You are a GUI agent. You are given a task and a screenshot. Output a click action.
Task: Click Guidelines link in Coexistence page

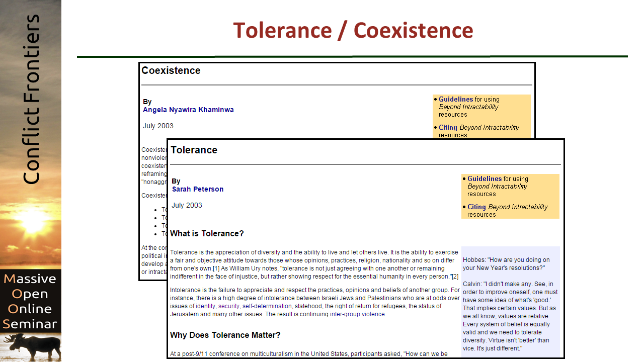(x=455, y=99)
